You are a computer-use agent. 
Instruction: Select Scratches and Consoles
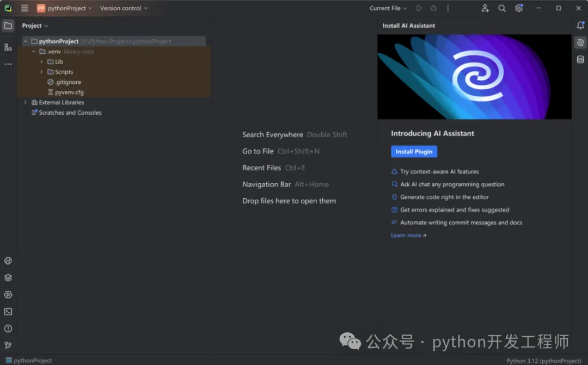coord(66,113)
